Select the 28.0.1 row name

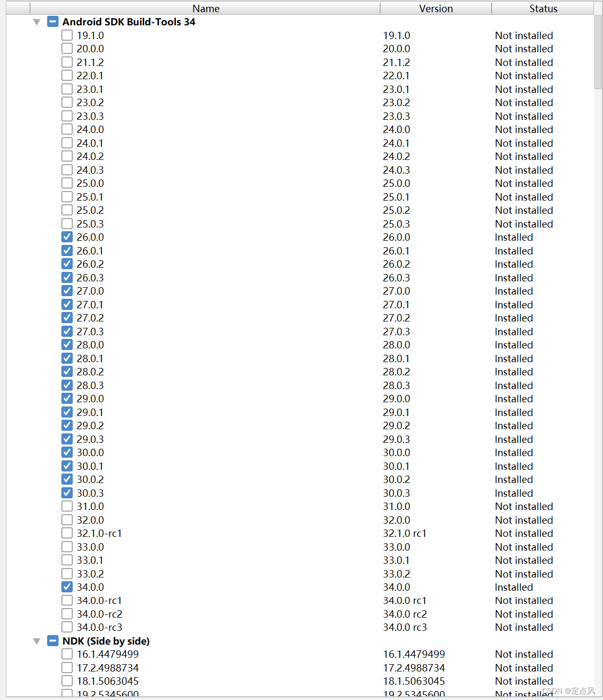click(x=90, y=358)
